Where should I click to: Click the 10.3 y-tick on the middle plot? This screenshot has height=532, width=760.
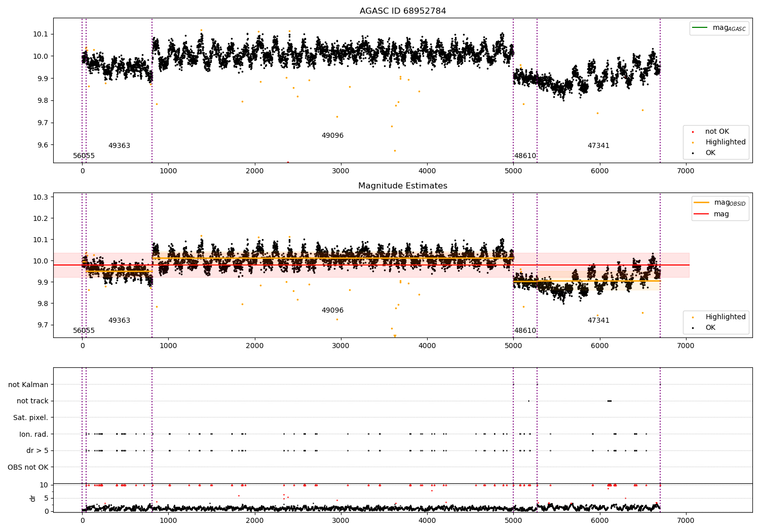click(x=40, y=197)
